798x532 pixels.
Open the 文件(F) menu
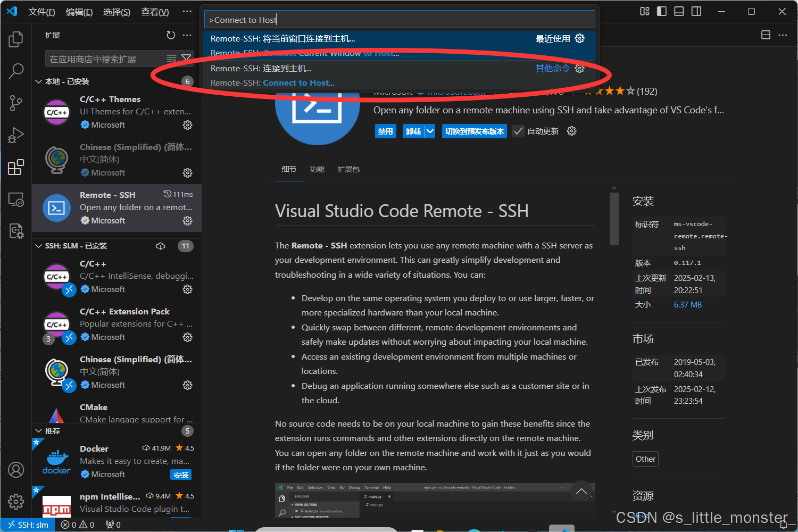point(41,12)
